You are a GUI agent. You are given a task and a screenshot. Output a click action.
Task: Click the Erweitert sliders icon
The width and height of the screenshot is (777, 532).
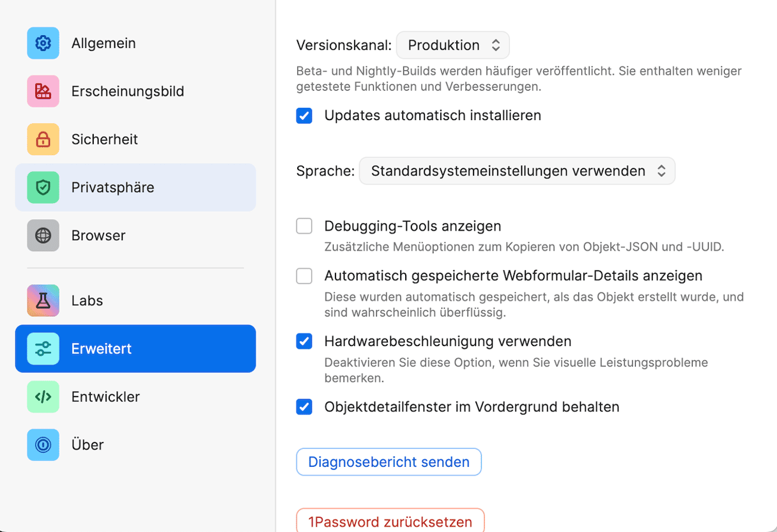(x=43, y=349)
